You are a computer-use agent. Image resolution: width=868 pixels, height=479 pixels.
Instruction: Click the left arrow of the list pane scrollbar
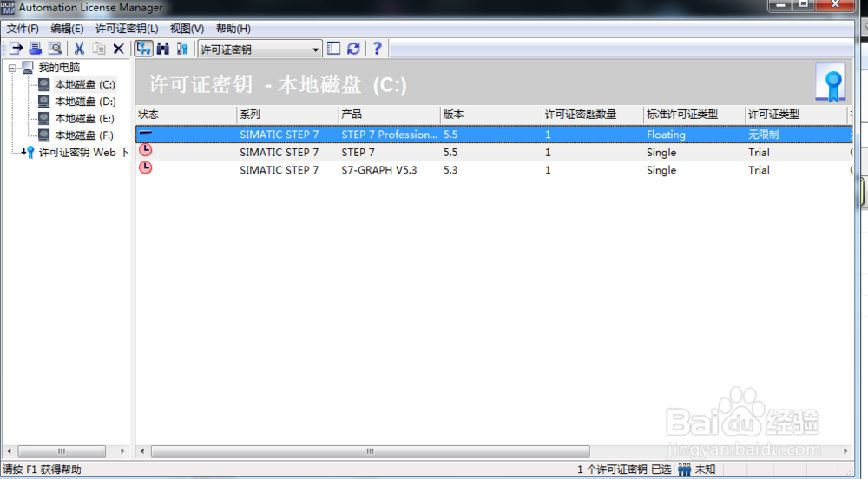click(x=142, y=451)
